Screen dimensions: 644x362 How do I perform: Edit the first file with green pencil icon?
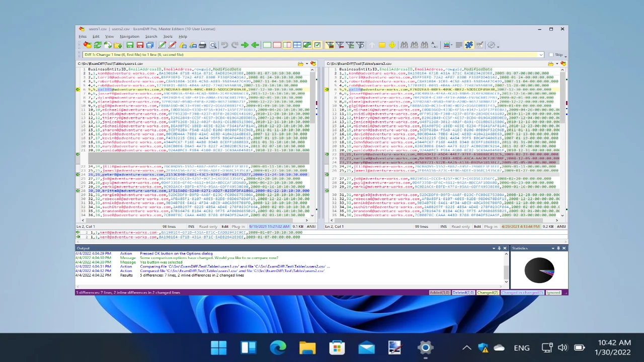[162, 45]
